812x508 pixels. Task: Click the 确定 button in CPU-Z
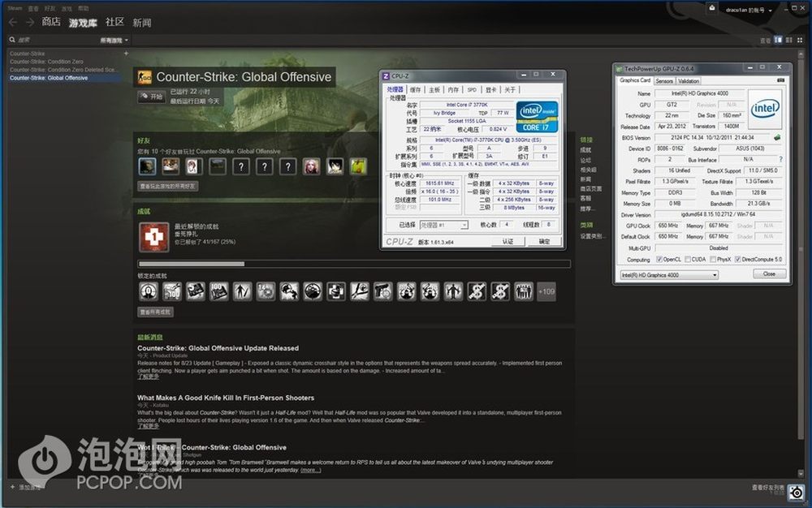pyautogui.click(x=544, y=242)
